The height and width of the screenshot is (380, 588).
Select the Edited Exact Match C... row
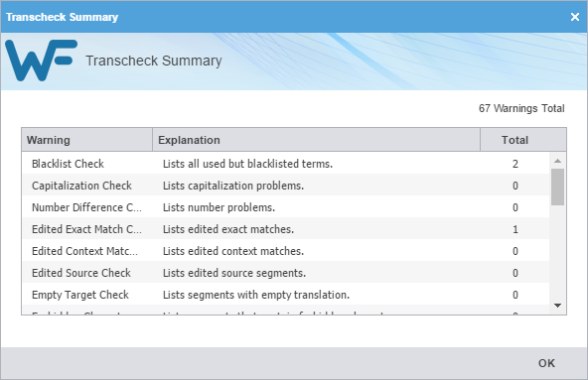click(286, 229)
